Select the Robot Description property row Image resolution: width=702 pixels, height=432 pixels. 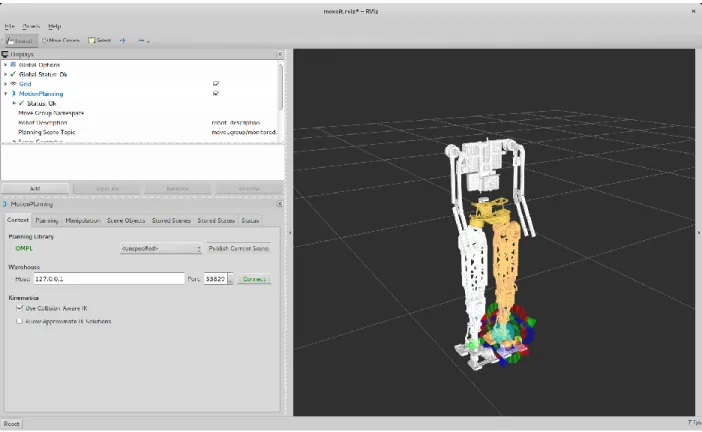[139, 123]
